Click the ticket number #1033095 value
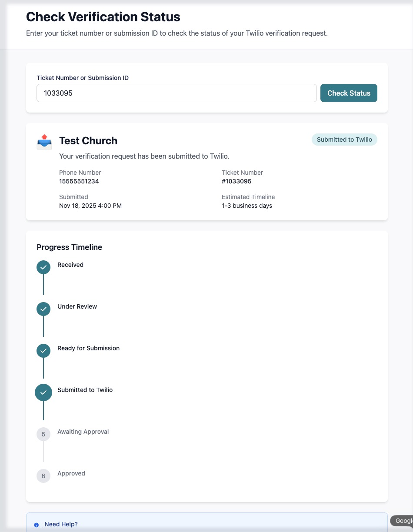413x532 pixels. (236, 181)
